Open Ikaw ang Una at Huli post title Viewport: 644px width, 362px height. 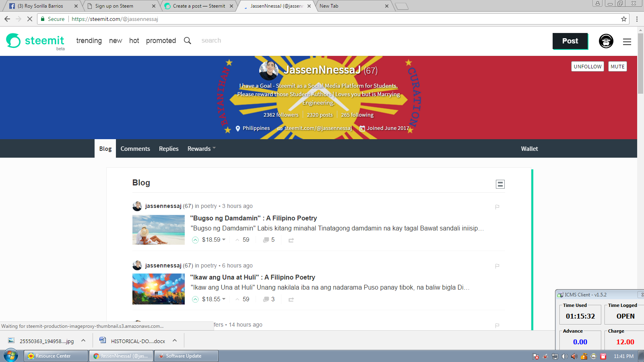pos(253,277)
